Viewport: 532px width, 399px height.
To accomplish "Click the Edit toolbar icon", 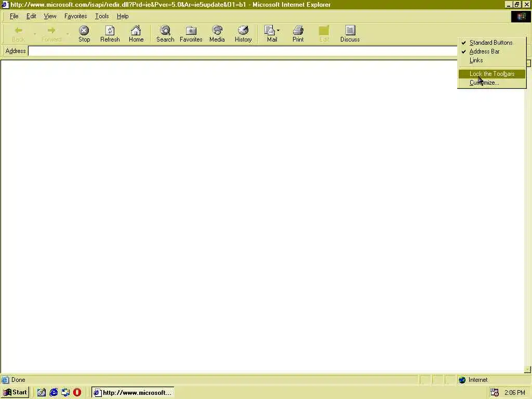I will pyautogui.click(x=324, y=34).
